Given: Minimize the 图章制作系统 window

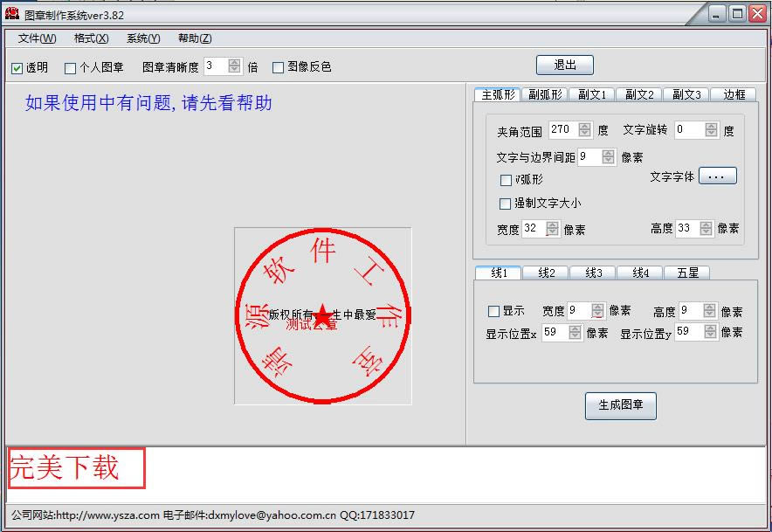Looking at the screenshot, I should point(717,14).
